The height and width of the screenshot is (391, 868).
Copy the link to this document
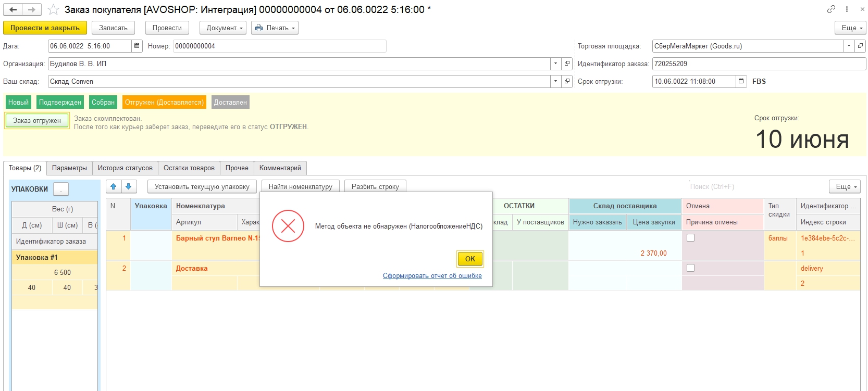click(x=831, y=9)
